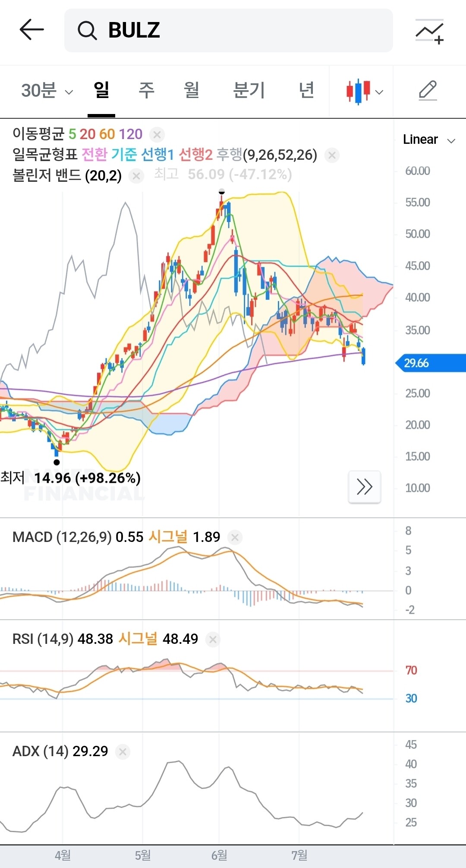The image size is (466, 868).
Task: Remove the RSI indicator panel
Action: (x=213, y=639)
